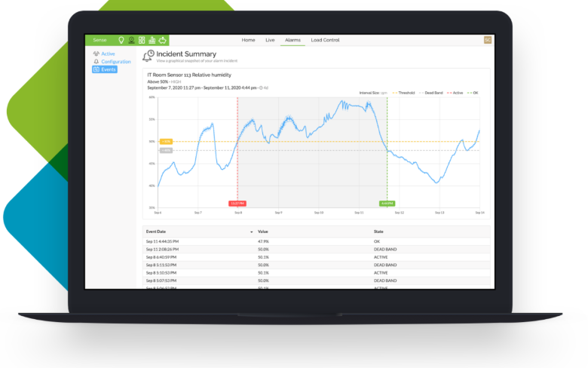The height and width of the screenshot is (368, 588).
Task: Toggle the OK legend entry
Action: point(473,93)
